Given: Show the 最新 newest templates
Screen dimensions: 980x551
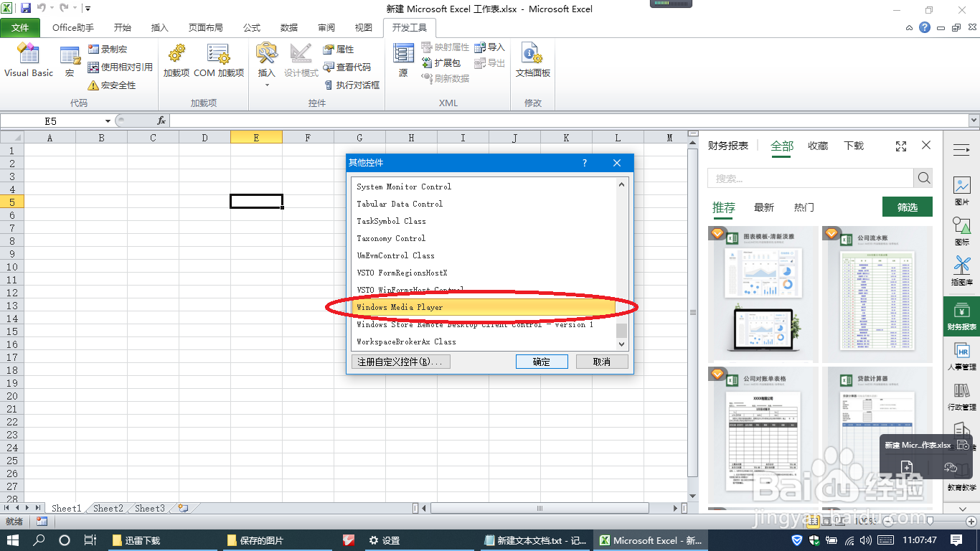Looking at the screenshot, I should [764, 207].
